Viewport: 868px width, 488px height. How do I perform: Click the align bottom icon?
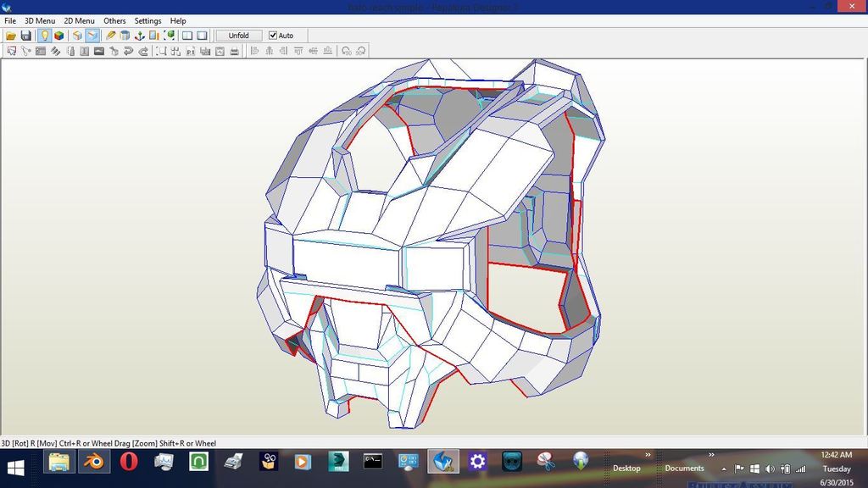pos(328,51)
